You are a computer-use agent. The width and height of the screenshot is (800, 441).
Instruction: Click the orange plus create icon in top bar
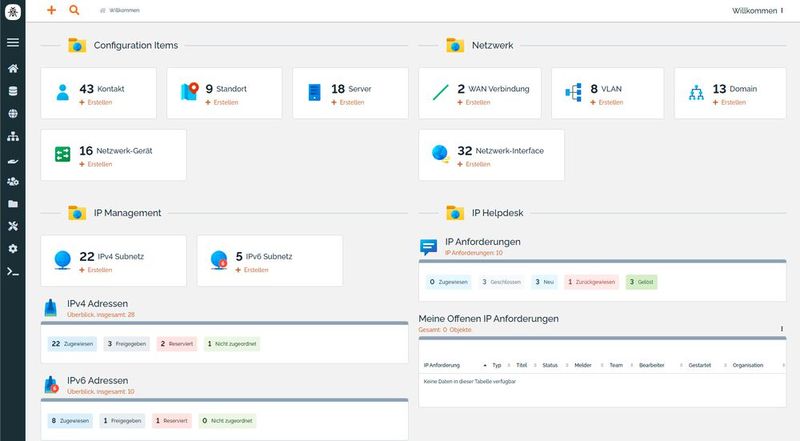[x=51, y=10]
